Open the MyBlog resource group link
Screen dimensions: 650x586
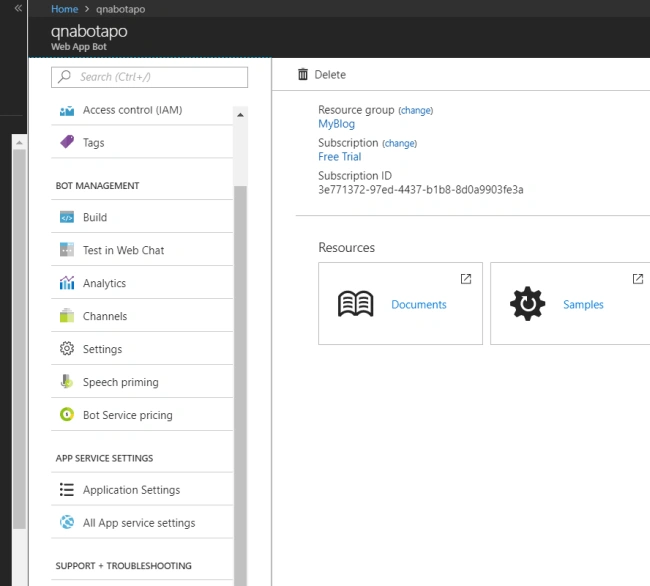pos(337,123)
